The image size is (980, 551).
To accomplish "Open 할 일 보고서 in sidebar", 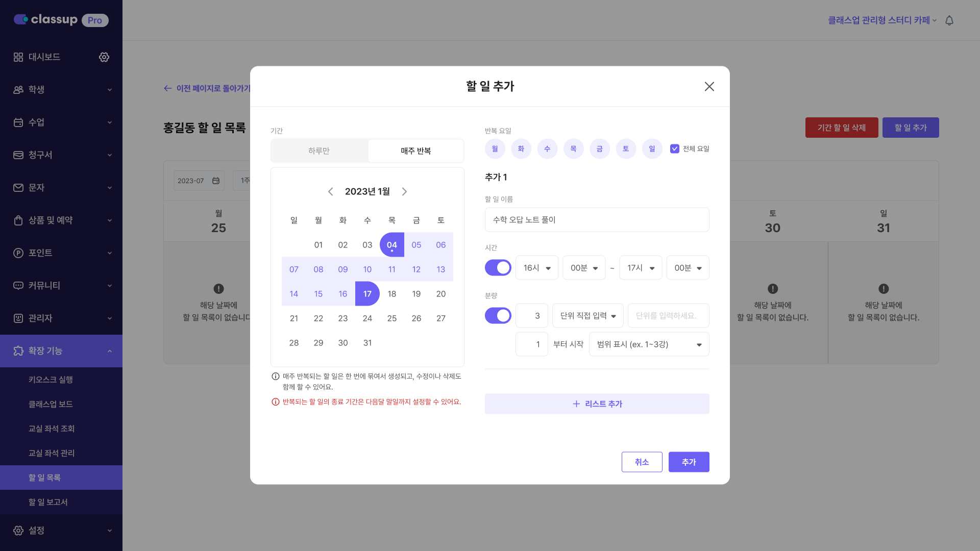I will tap(48, 502).
